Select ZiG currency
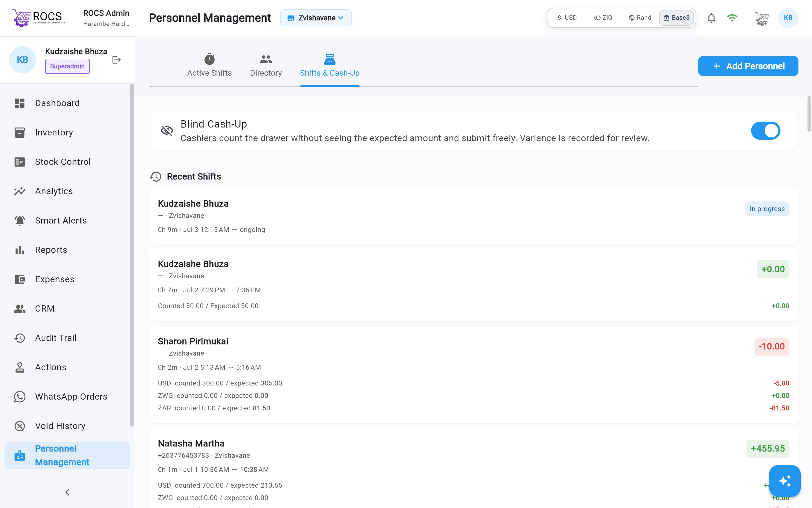812x508 pixels. pos(603,18)
